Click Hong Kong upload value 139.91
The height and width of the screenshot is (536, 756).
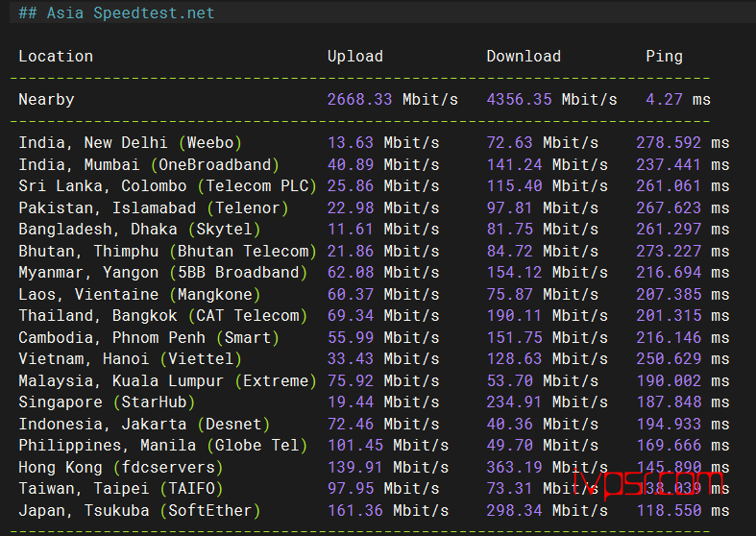(355, 469)
